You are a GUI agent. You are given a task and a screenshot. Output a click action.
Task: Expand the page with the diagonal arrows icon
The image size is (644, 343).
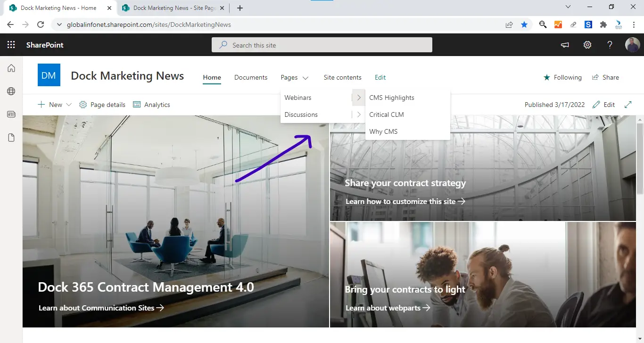pos(628,105)
